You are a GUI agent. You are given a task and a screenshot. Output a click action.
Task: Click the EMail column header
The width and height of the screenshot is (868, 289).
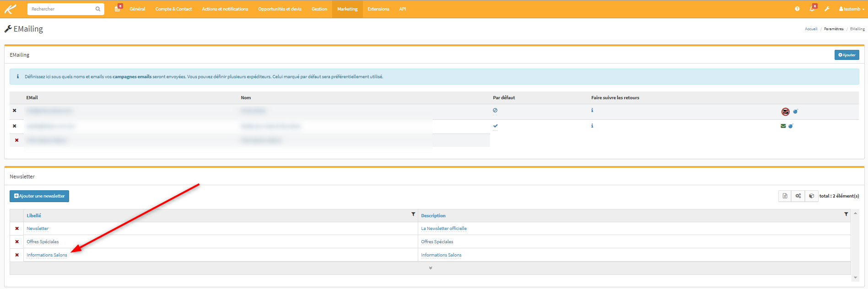(x=32, y=98)
